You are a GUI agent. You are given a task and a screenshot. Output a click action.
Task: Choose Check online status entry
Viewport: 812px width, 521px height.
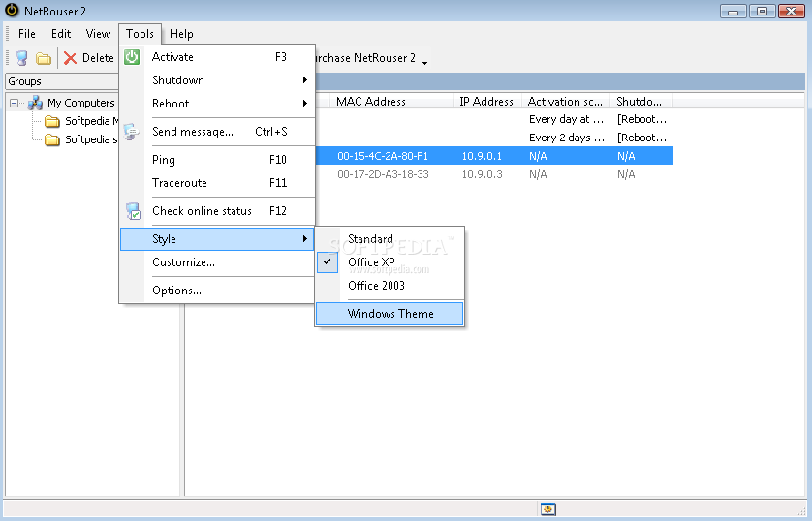[217, 210]
